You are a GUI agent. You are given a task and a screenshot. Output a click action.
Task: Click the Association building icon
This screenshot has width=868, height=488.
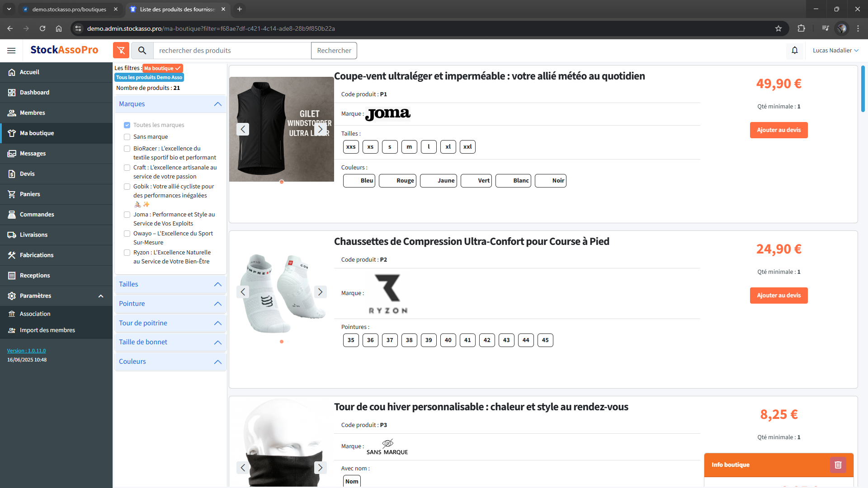(x=12, y=314)
